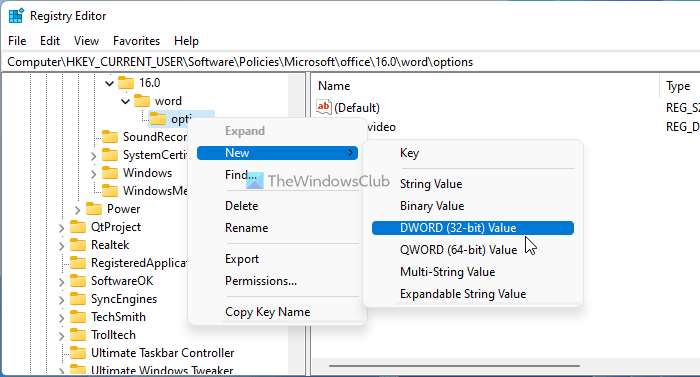Click the word folder icon
Screen dimensions: 700x377
click(142, 101)
